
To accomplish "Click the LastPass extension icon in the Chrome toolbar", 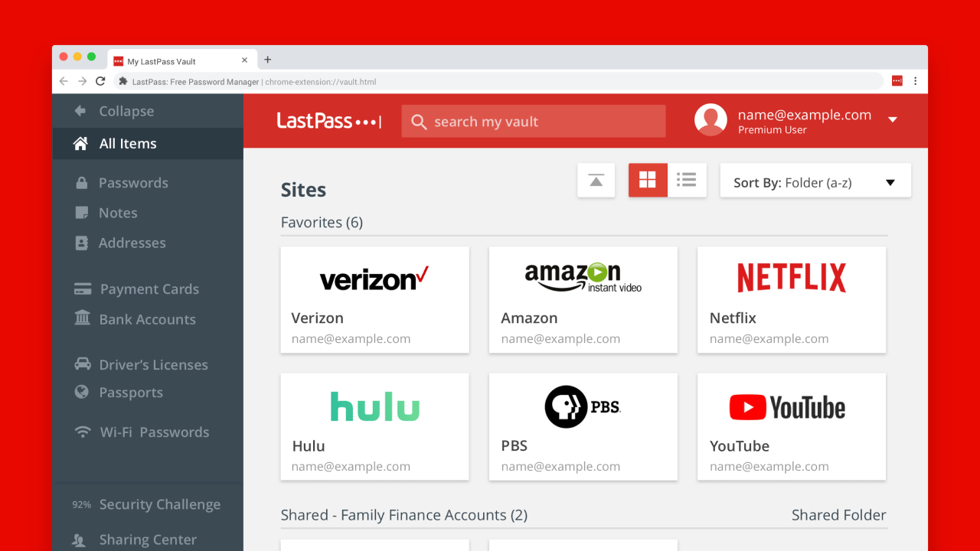I will [897, 81].
